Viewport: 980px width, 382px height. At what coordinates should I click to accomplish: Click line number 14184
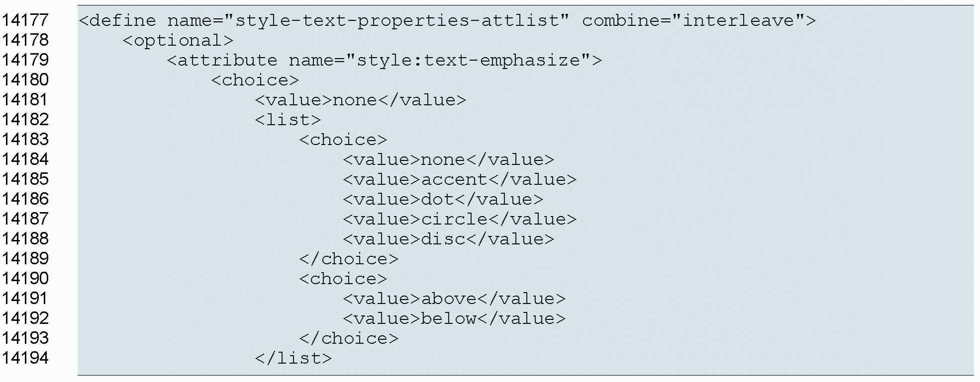click(25, 159)
